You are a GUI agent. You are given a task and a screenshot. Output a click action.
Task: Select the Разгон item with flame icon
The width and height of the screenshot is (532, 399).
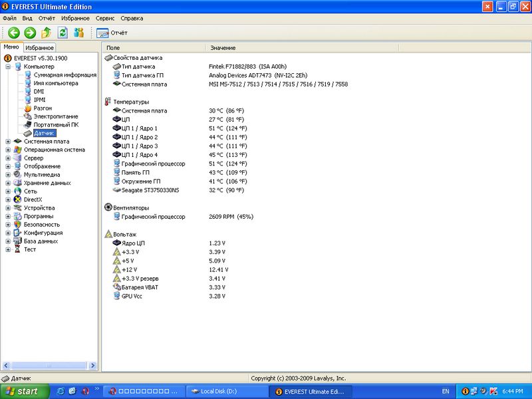(x=43, y=108)
